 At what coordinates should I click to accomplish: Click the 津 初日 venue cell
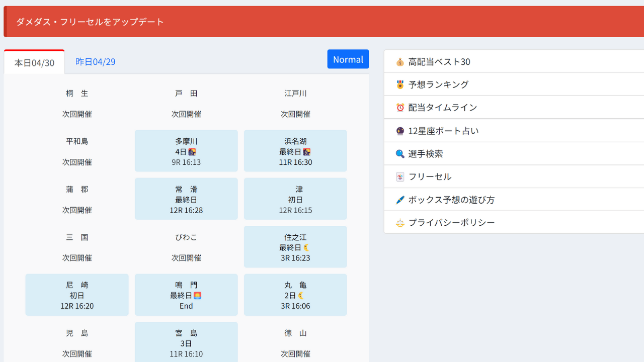coord(295,199)
